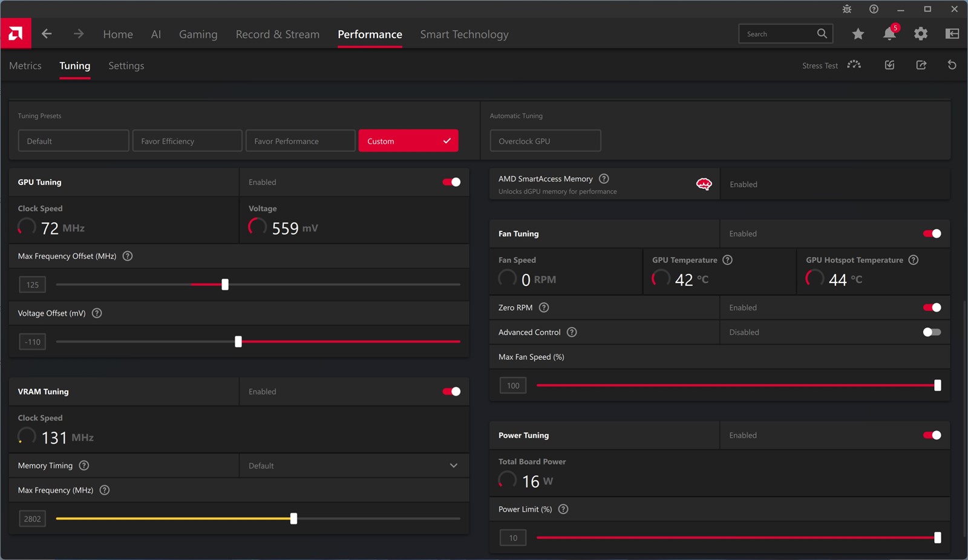Disable the Power Tuning toggle
968x560 pixels.
tap(932, 435)
